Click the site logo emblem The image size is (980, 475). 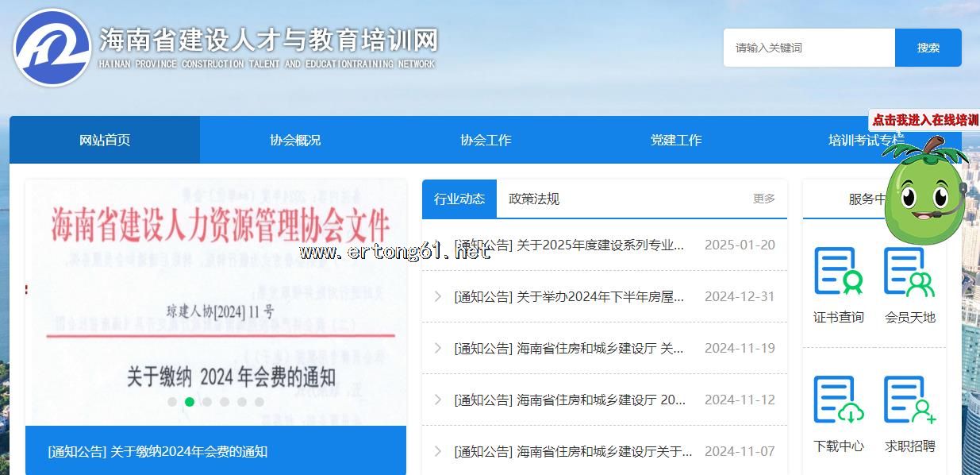[x=52, y=48]
